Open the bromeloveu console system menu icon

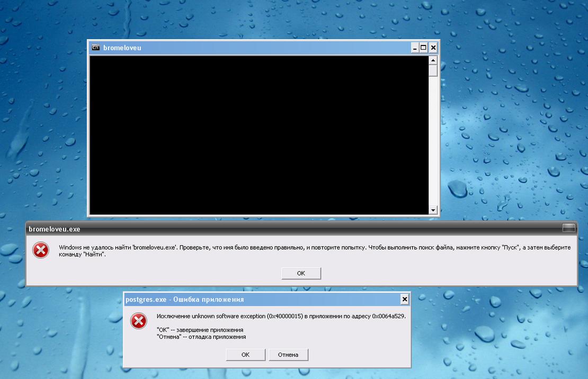tap(96, 48)
